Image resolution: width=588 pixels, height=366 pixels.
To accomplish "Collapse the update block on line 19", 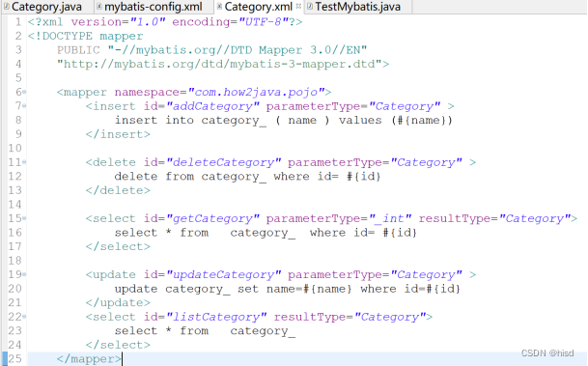I will pyautogui.click(x=24, y=274).
